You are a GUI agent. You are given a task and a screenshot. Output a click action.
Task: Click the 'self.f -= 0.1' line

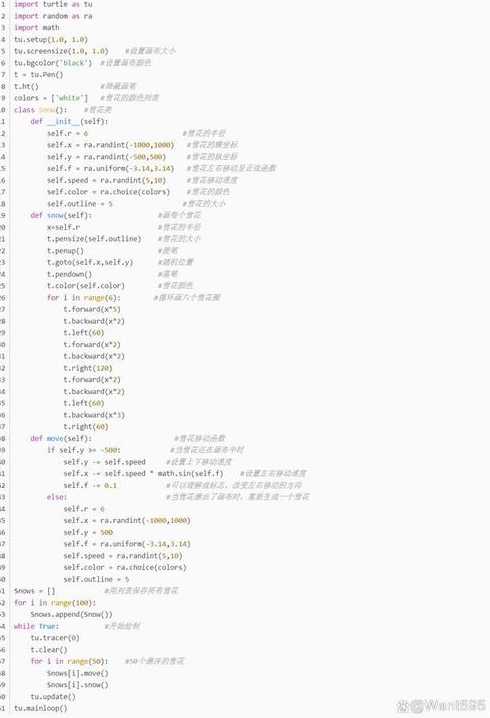[x=90, y=485]
